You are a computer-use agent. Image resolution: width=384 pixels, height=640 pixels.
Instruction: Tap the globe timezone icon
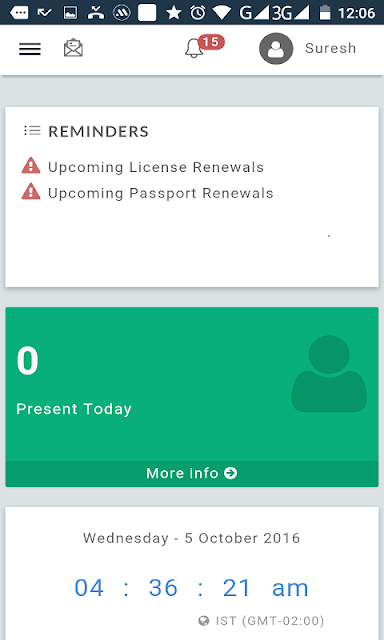click(204, 621)
